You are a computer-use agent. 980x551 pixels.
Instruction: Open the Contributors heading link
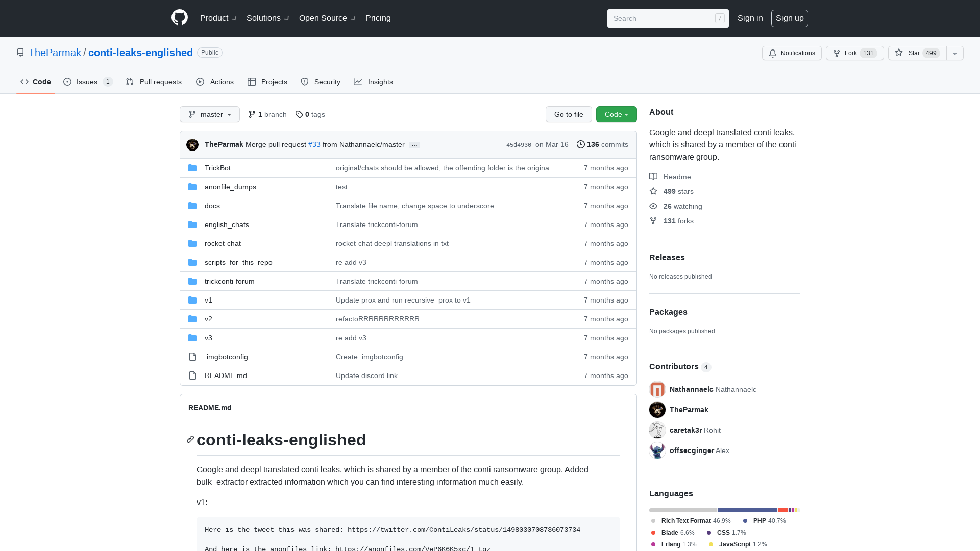(x=680, y=367)
